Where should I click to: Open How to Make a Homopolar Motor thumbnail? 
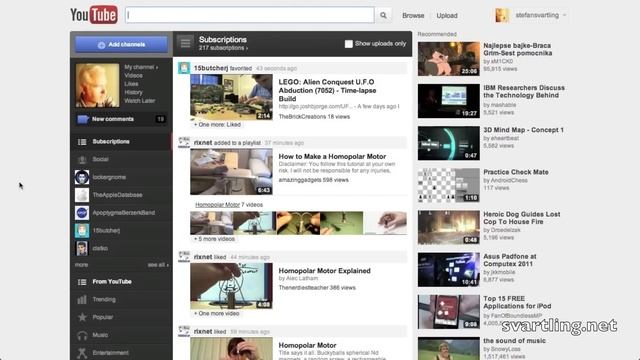[231, 172]
